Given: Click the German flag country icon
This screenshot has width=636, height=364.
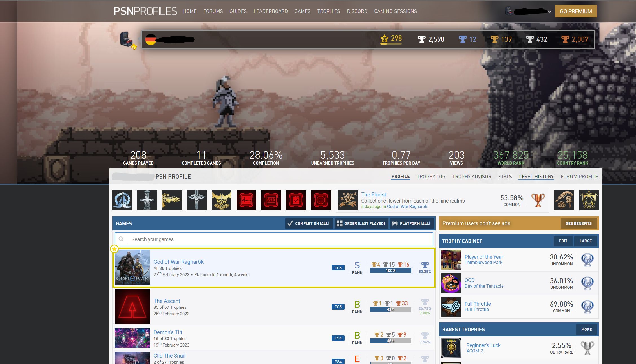Looking at the screenshot, I should (151, 40).
